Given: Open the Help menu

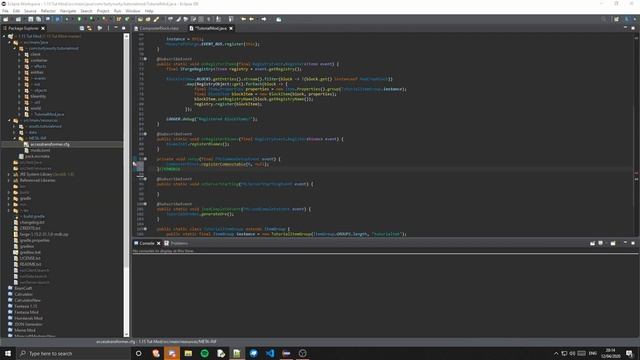Looking at the screenshot, I should [x=149, y=11].
